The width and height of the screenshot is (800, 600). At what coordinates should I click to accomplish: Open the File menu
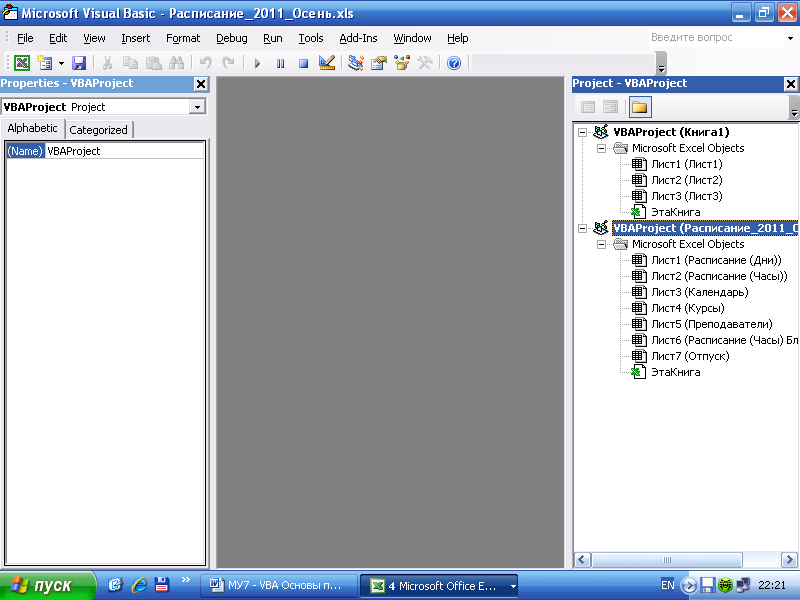(x=25, y=38)
